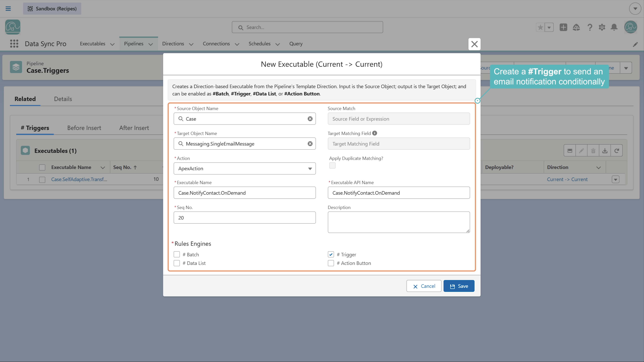This screenshot has width=644, height=362.
Task: Click the Pipeline layers icon
Action: [16, 67]
